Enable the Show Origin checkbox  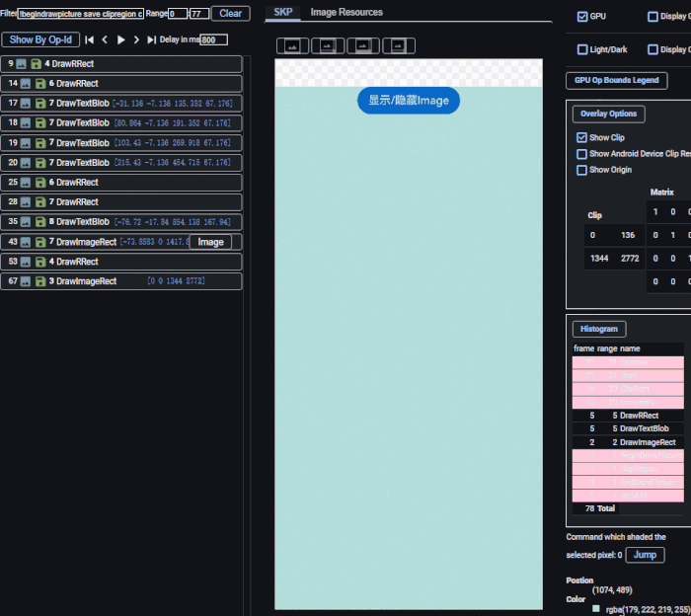pyautogui.click(x=581, y=170)
